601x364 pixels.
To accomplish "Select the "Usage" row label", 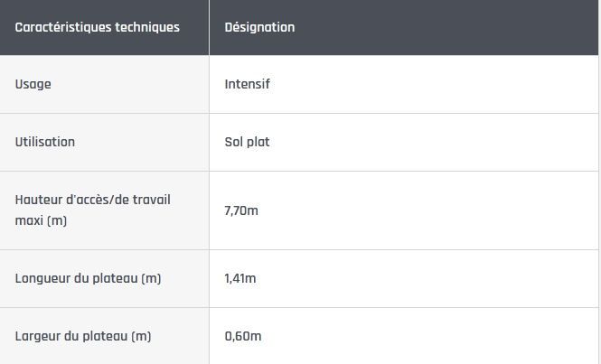I will tap(33, 84).
